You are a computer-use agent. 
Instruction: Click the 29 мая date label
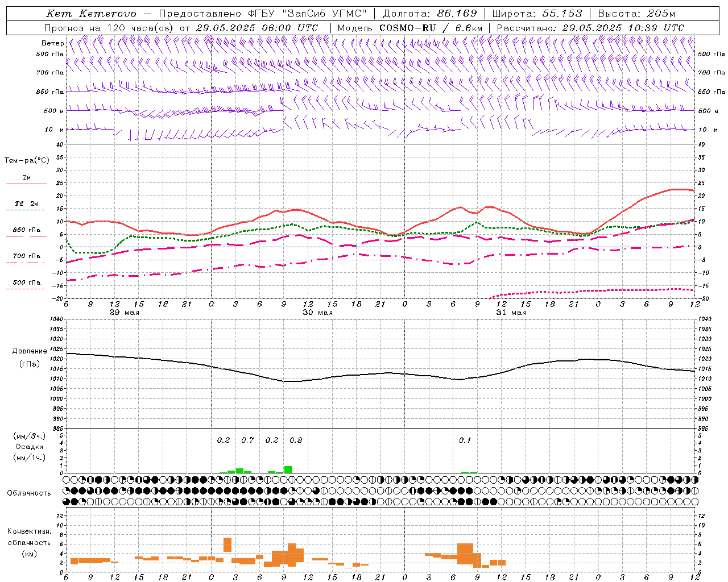tap(125, 313)
